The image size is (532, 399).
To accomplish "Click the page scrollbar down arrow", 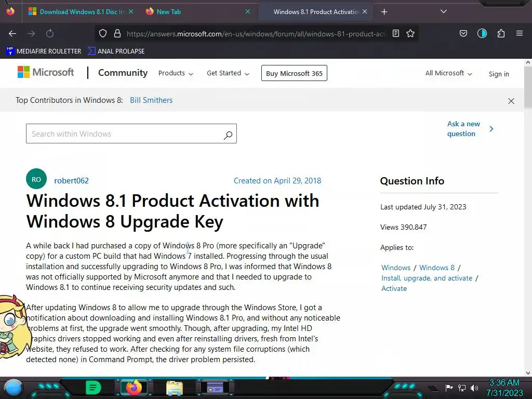I will click(528, 373).
